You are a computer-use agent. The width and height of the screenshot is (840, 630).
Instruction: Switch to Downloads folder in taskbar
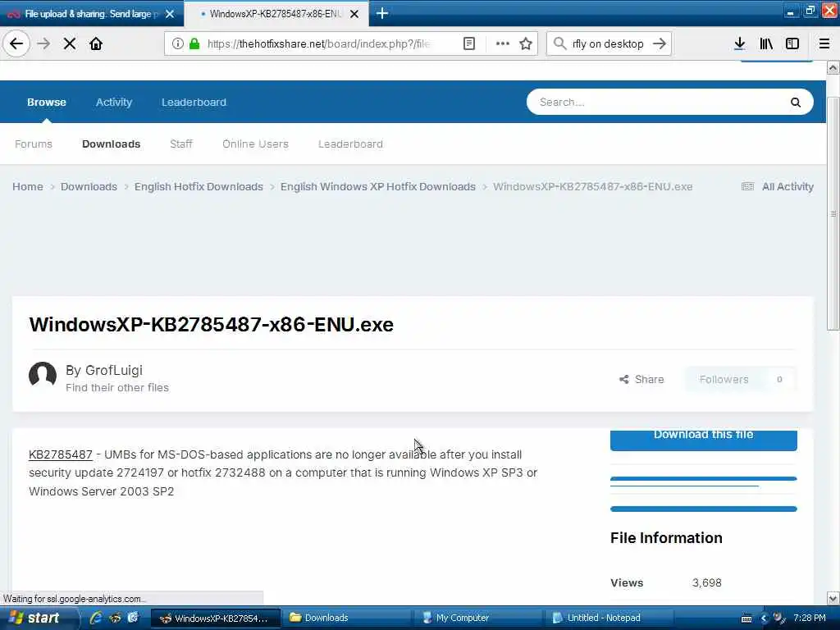[x=347, y=618]
